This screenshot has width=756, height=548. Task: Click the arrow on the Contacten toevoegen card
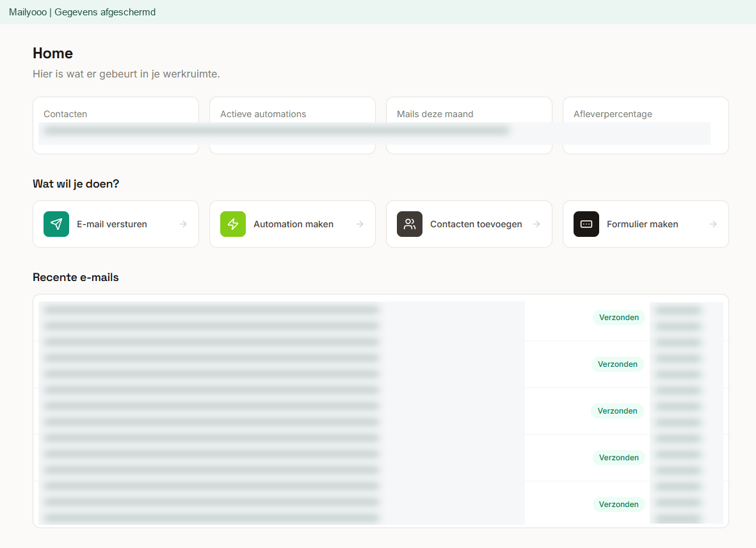[x=536, y=224]
